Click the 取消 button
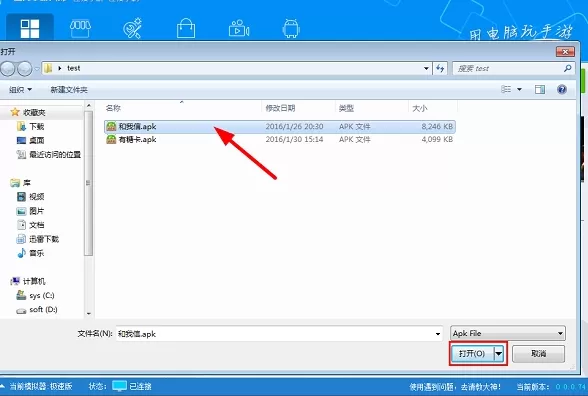The height and width of the screenshot is (396, 588). point(538,353)
